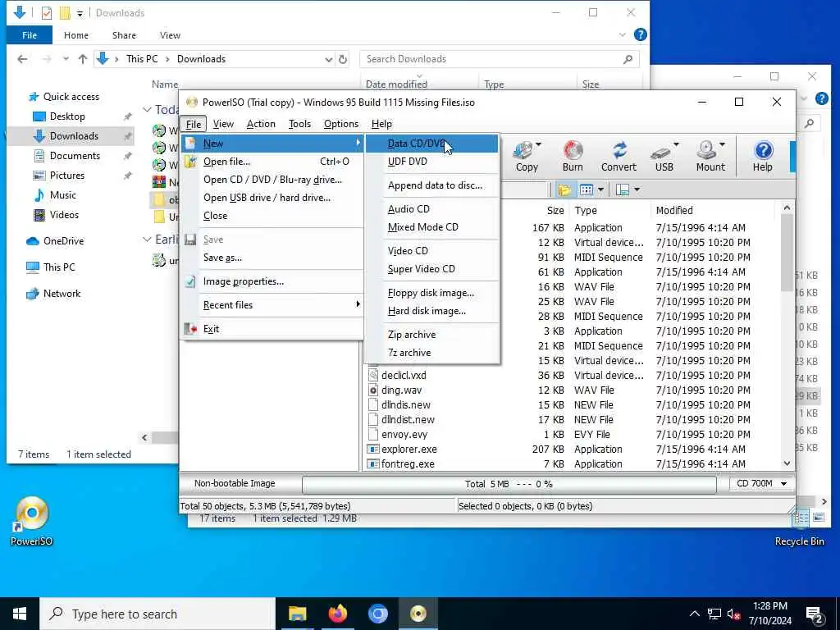Click the search magnifier in Search Downloads box
Viewport: 840px width, 630px height.
click(628, 59)
